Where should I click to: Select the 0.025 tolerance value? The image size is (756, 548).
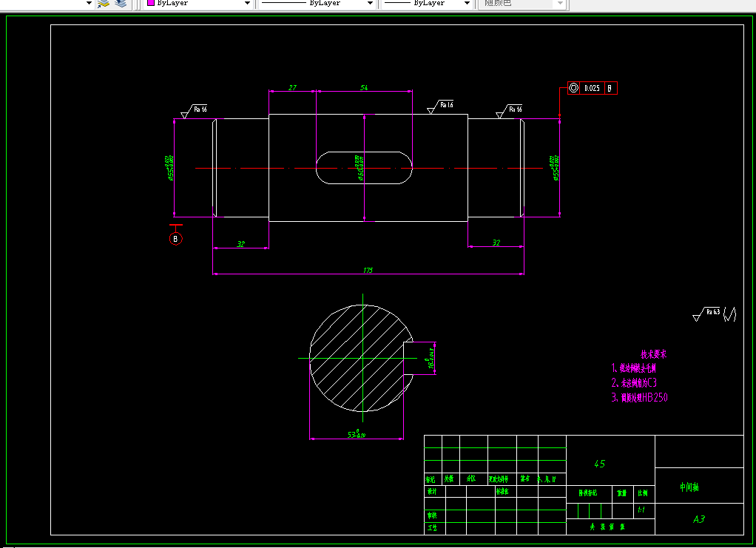click(x=592, y=88)
